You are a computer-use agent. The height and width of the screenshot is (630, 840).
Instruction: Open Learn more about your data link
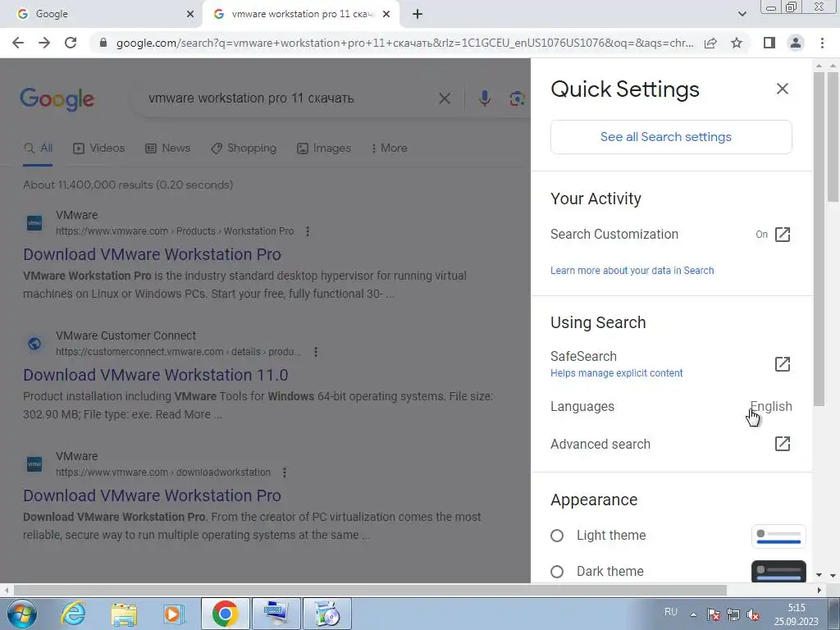pos(632,271)
